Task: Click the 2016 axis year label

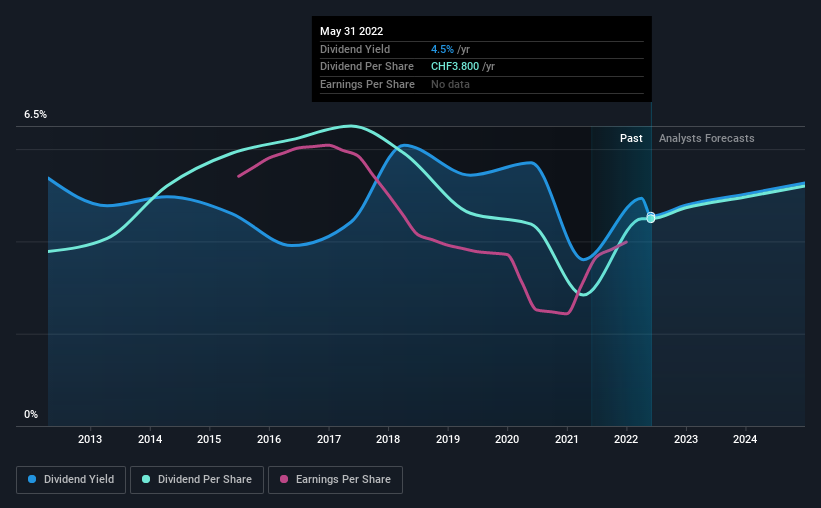Action: (269, 439)
